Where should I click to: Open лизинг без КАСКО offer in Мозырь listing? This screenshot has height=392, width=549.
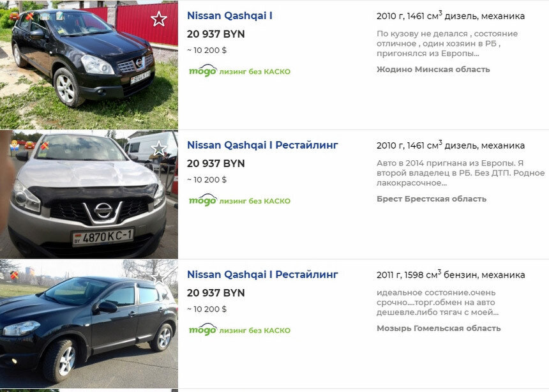255,330
